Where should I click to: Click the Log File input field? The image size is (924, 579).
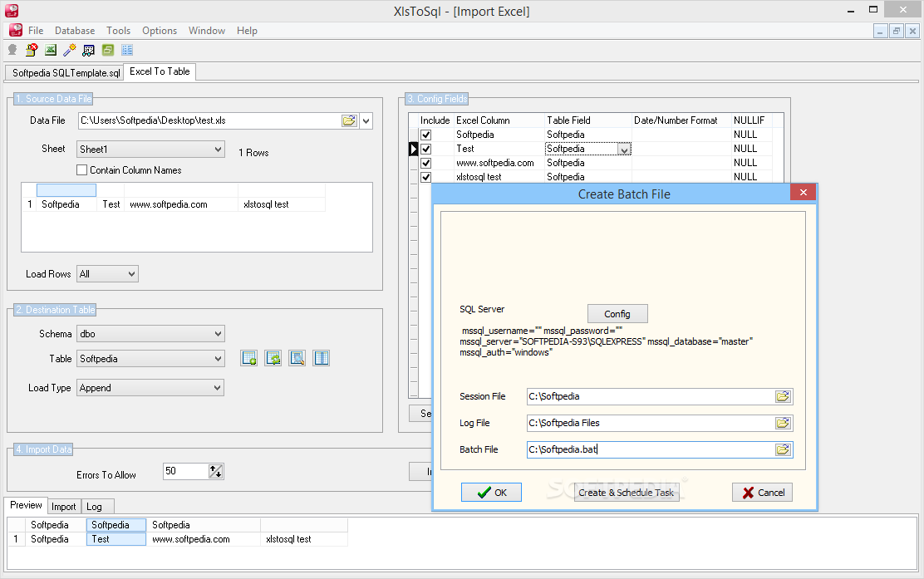click(x=651, y=423)
